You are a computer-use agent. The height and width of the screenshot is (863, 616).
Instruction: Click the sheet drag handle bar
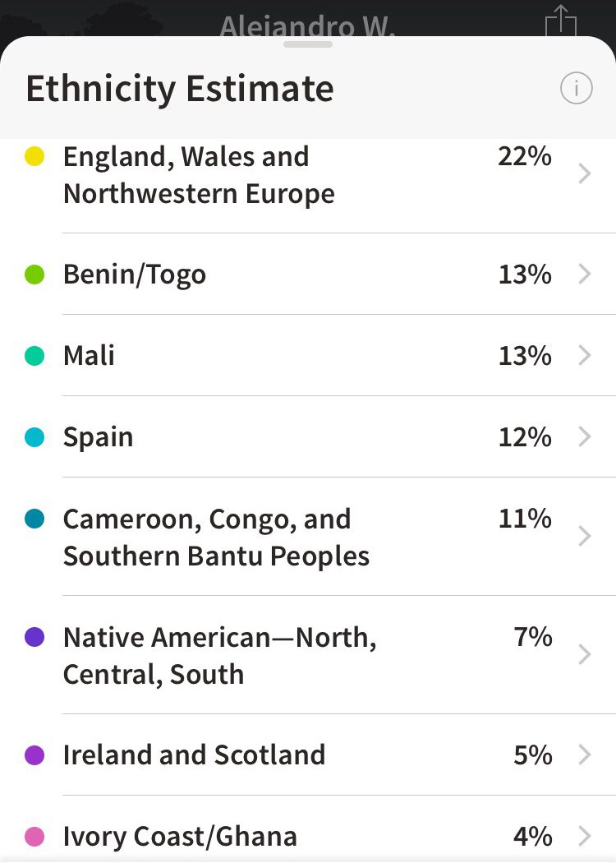coord(308,44)
